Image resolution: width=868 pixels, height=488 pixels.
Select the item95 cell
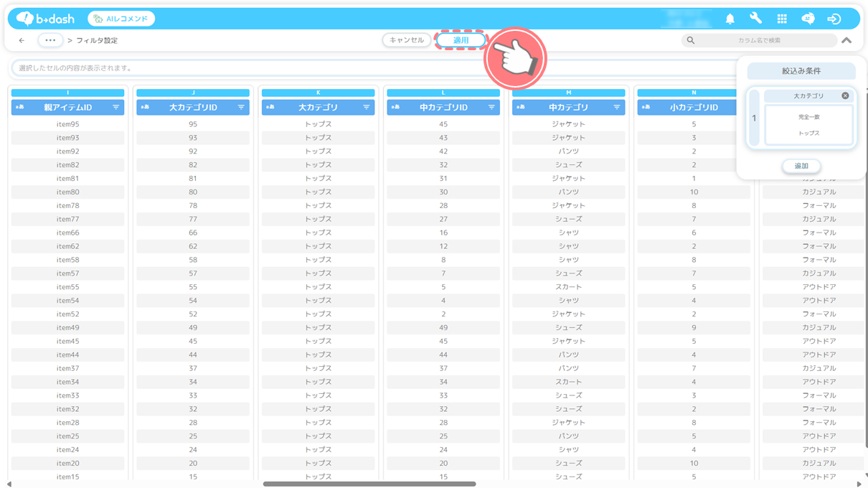click(67, 124)
